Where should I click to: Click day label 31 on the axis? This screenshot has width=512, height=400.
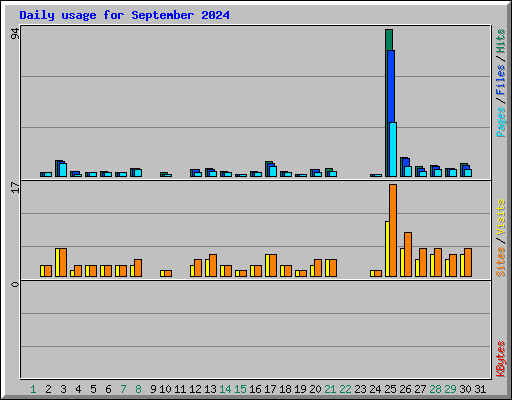click(x=480, y=389)
